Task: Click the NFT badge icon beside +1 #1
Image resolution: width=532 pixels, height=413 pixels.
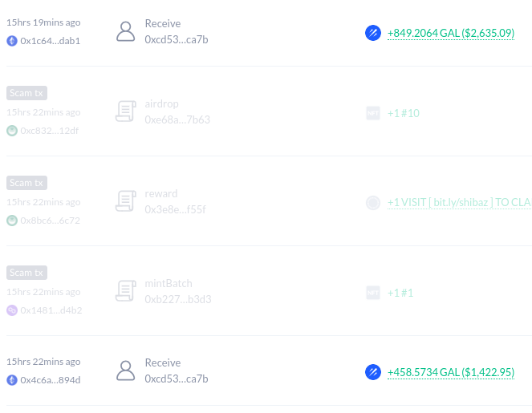Action: click(373, 293)
